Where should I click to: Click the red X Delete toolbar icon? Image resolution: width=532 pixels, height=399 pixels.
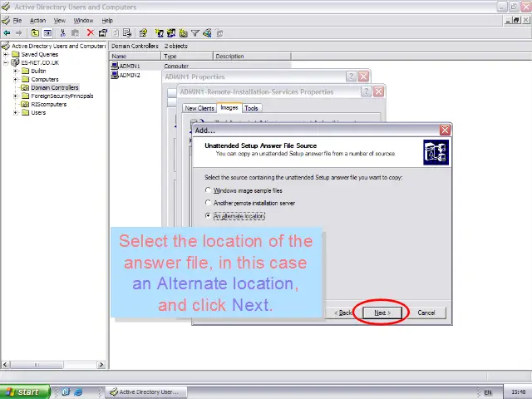[x=91, y=32]
